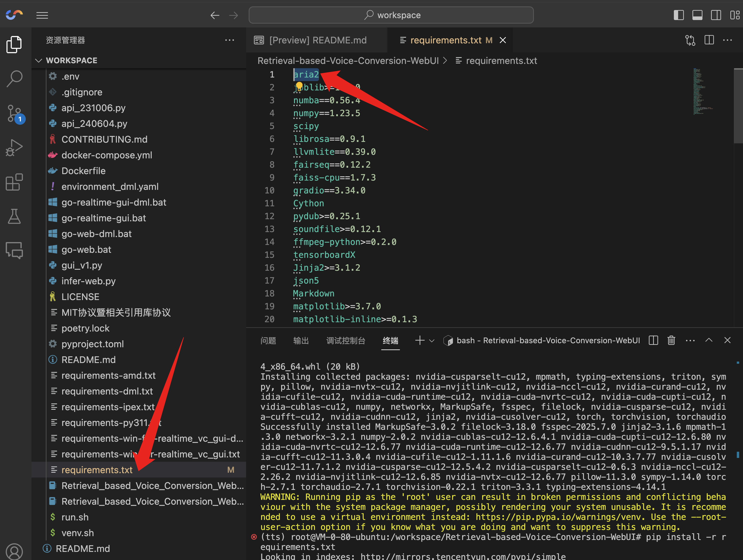Open the Run and Debug view
Screen dimensions: 743x560
coord(14,147)
